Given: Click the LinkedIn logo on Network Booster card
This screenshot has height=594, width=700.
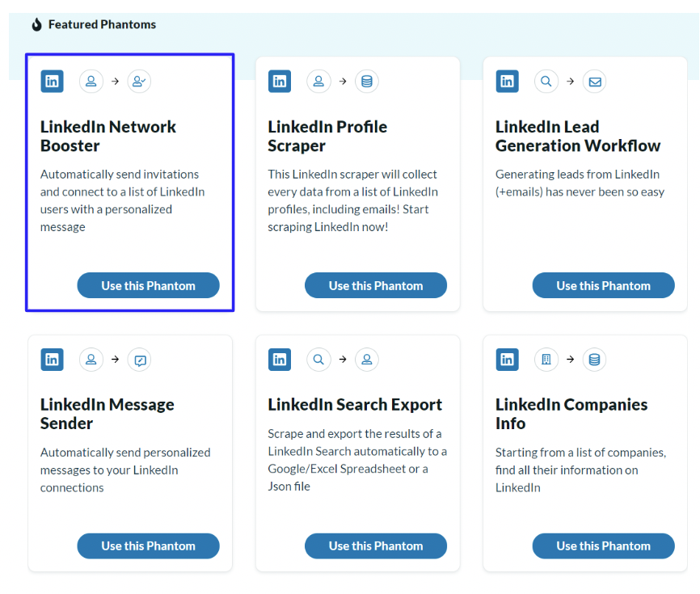Looking at the screenshot, I should (52, 82).
